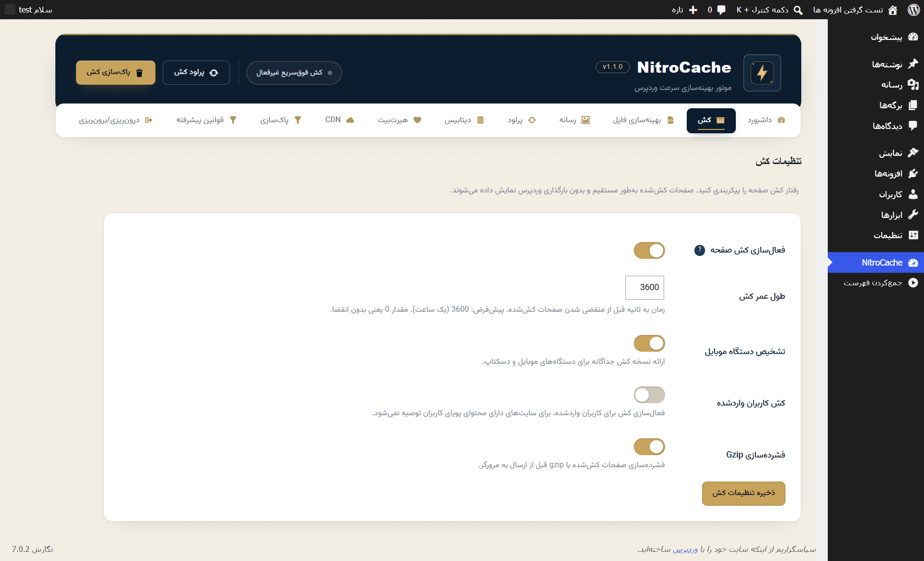The width and height of the screenshot is (924, 561).
Task: Click the dashboard gauge icon in tab bar
Action: [781, 120]
